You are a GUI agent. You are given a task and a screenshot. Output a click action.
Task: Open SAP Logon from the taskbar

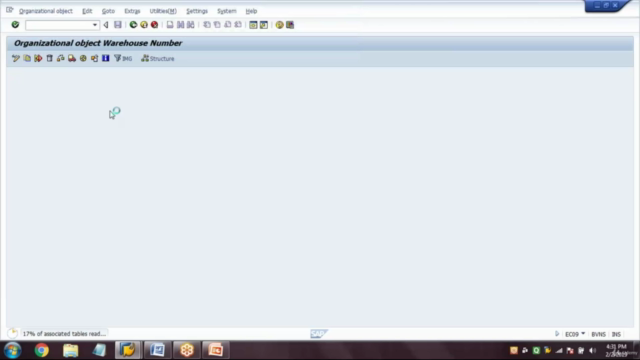pos(128,350)
